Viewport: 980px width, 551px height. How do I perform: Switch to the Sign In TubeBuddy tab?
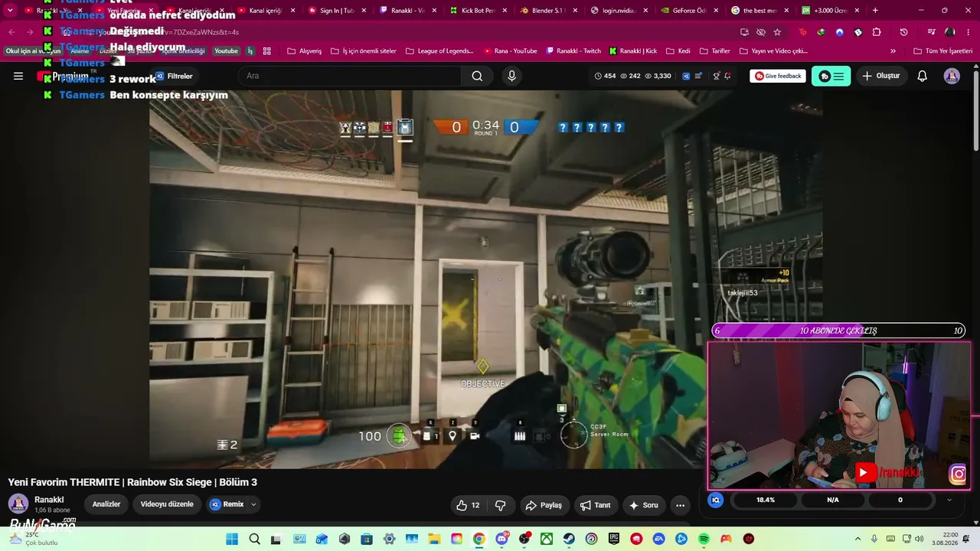[335, 11]
